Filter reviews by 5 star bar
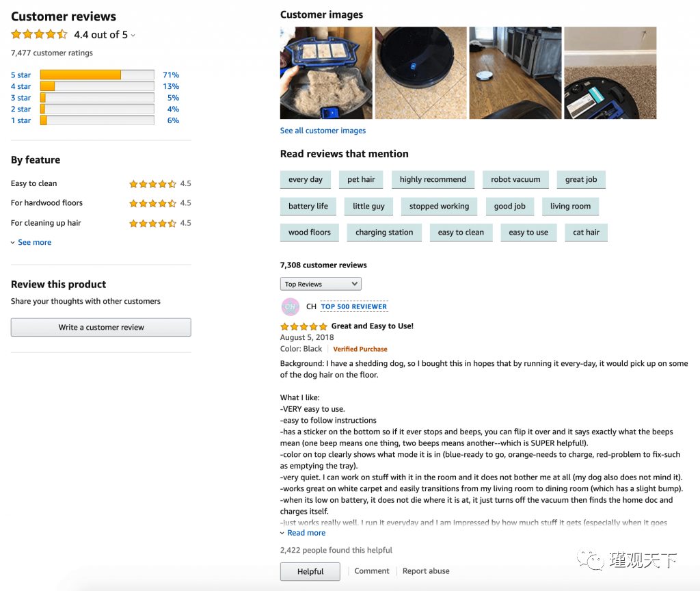 (97, 75)
